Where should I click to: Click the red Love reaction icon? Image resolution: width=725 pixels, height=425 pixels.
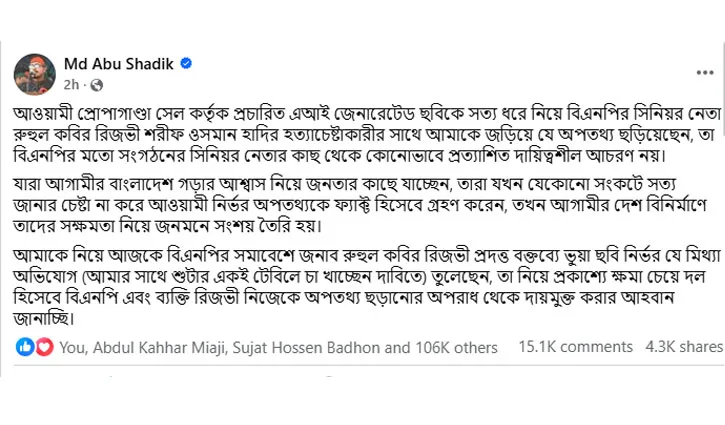[x=44, y=347]
